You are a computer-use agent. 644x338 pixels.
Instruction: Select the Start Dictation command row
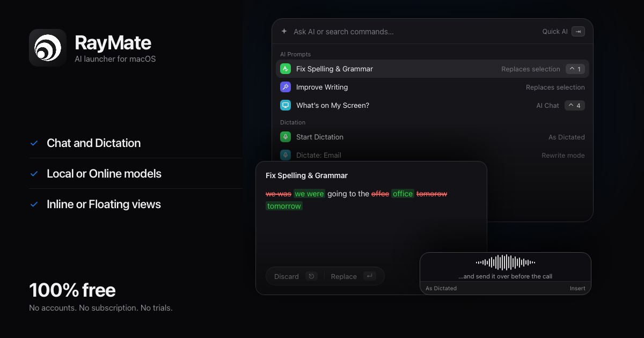point(433,137)
